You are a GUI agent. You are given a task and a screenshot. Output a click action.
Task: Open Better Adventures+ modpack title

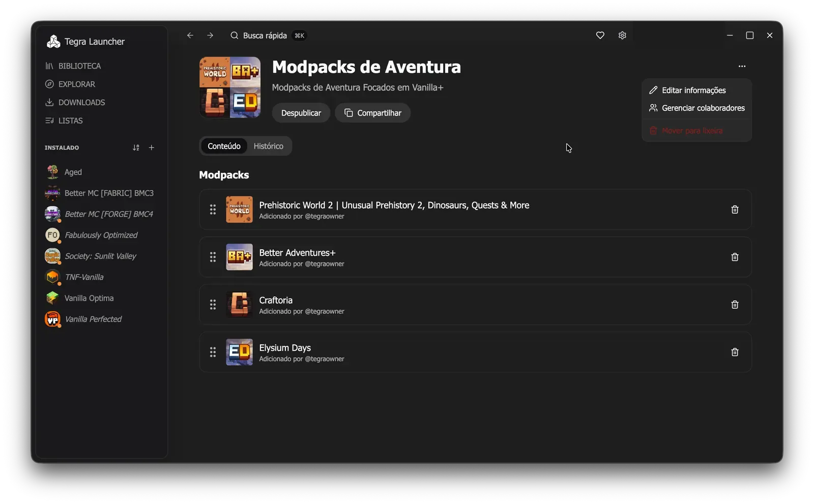point(297,253)
